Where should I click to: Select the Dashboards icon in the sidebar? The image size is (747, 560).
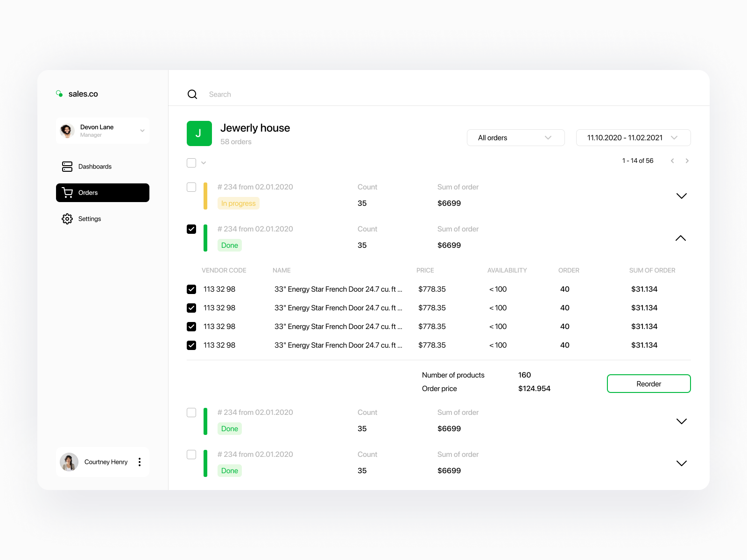67,166
